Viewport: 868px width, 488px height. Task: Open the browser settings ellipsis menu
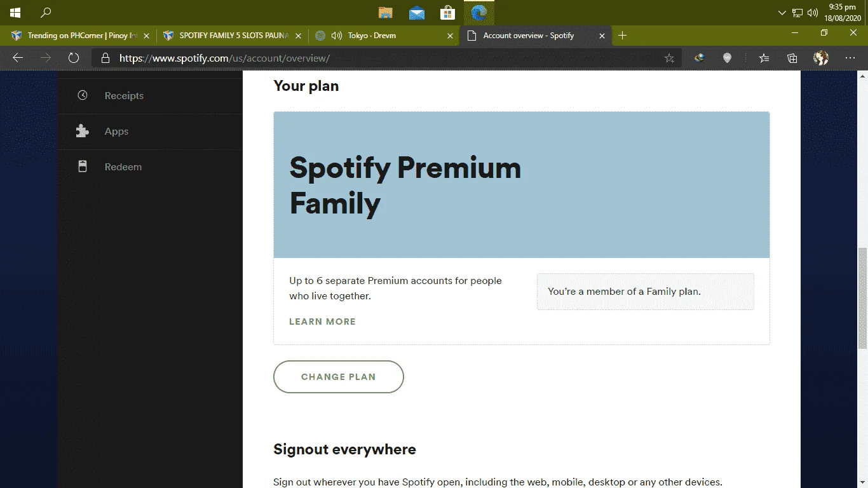tap(850, 58)
